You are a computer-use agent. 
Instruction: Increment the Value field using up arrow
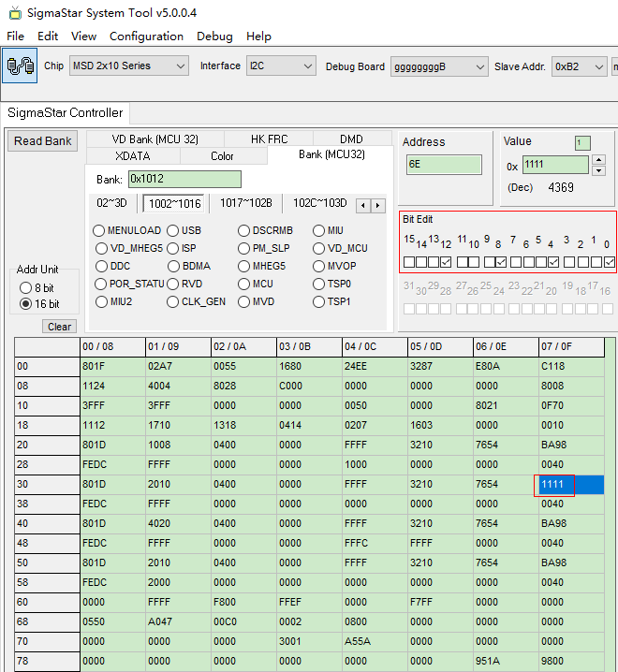point(599,160)
